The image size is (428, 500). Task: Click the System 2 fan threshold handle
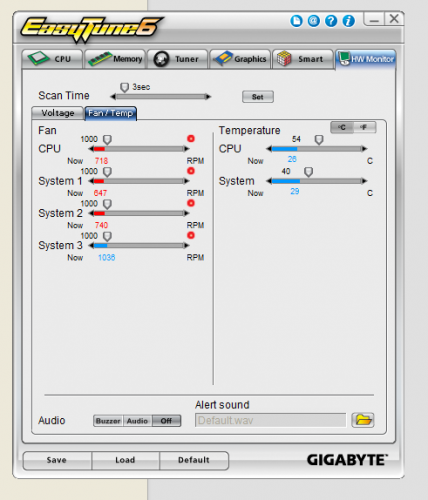pyautogui.click(x=107, y=204)
